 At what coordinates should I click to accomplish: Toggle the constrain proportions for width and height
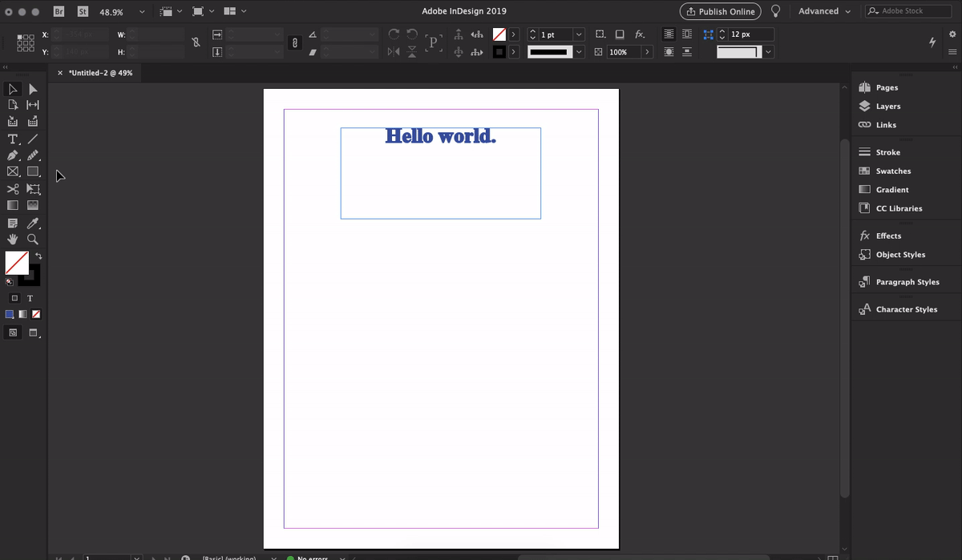click(196, 42)
